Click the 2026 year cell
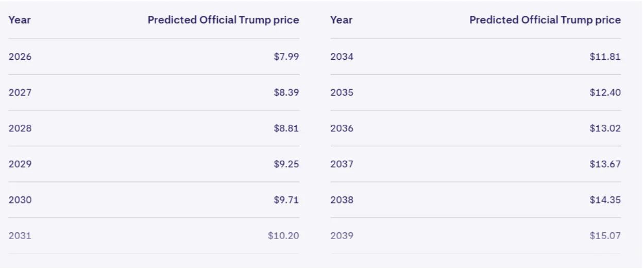The width and height of the screenshot is (644, 270). 20,57
